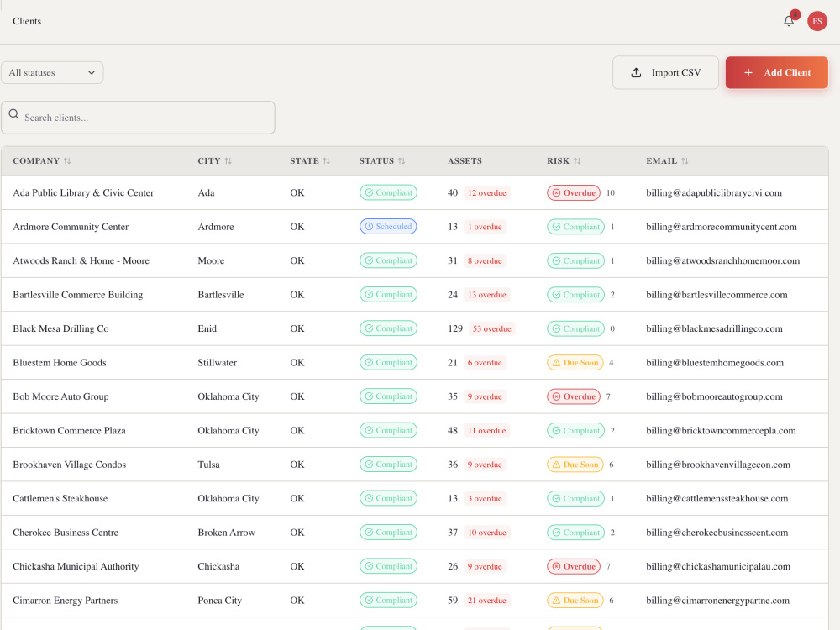Sort the table by State column
This screenshot has width=840, height=630.
click(x=310, y=160)
